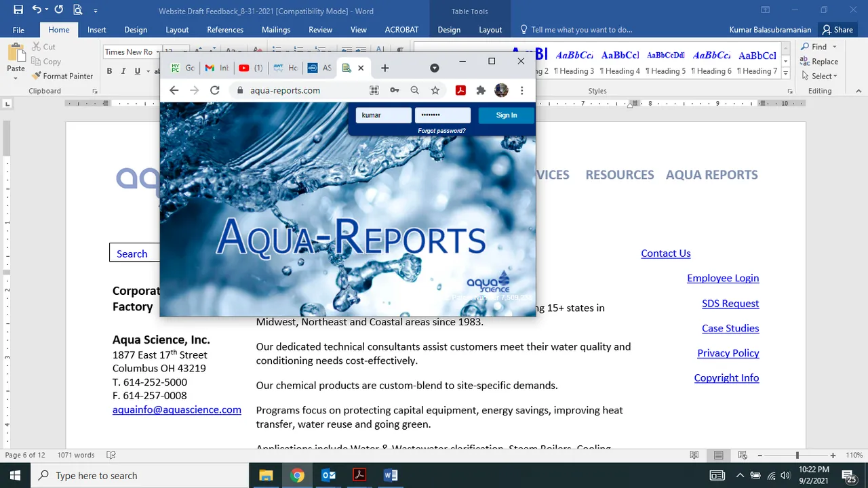868x488 pixels.
Task: Open the Chrome Extensions puzzle icon
Action: tap(481, 90)
